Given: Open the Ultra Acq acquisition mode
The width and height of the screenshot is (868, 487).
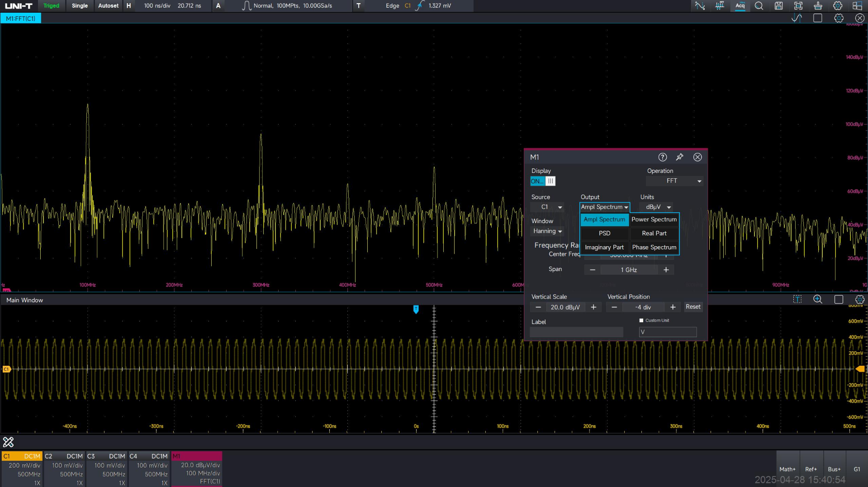Looking at the screenshot, I should (740, 6).
